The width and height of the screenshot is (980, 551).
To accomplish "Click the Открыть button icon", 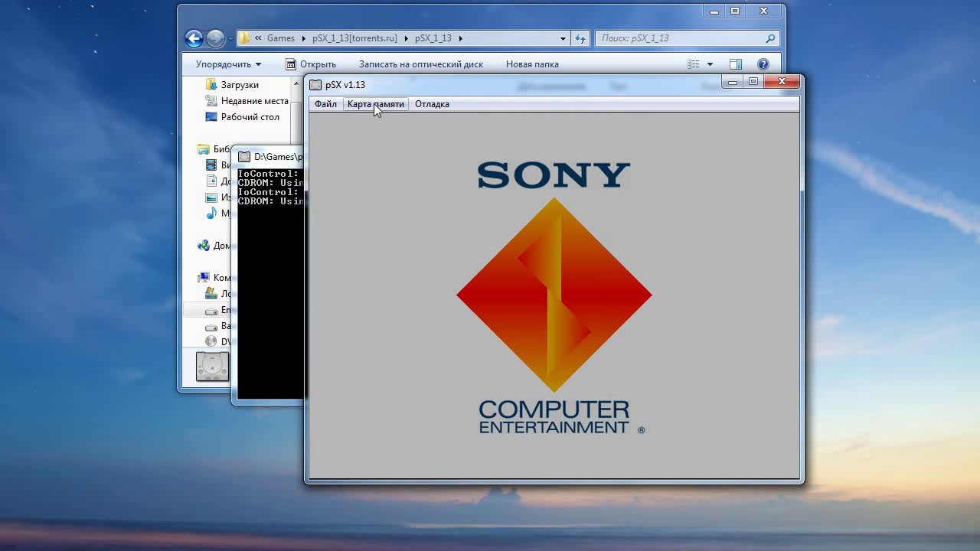I will point(291,64).
